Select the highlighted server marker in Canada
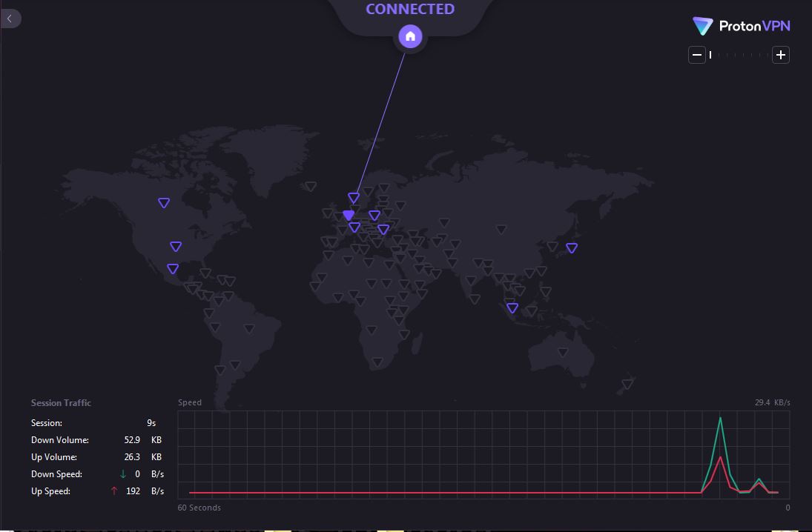This screenshot has width=812, height=532. pos(164,202)
